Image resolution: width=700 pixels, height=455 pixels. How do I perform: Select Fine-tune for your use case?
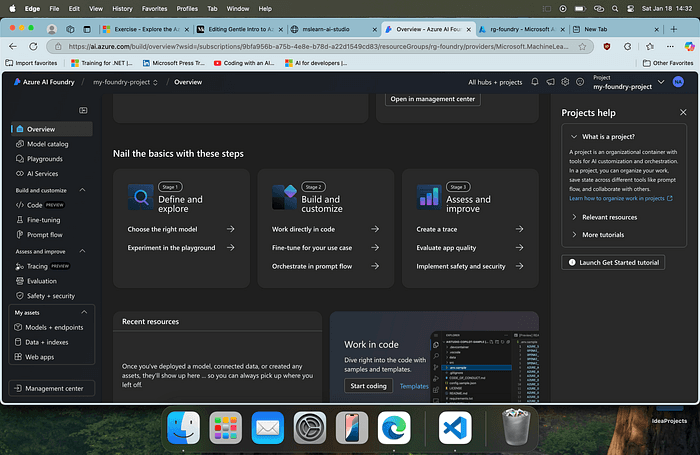pyautogui.click(x=325, y=248)
